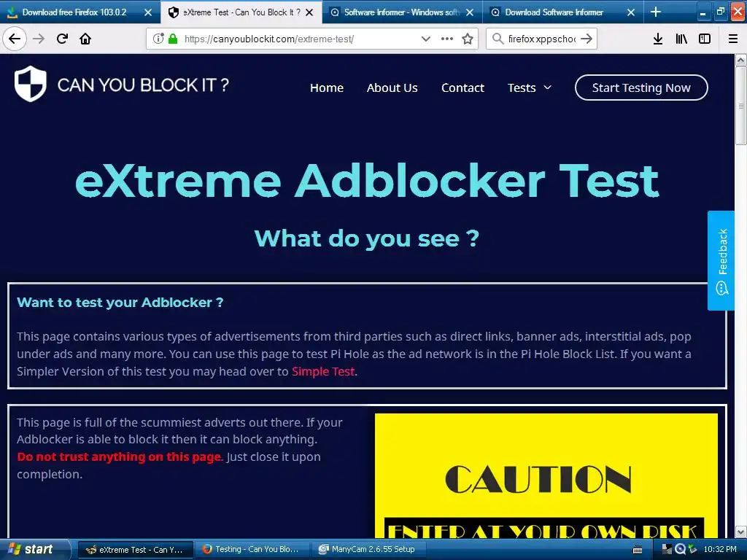747x560 pixels.
Task: Close the eXtreme Test tab
Action: pyautogui.click(x=309, y=12)
